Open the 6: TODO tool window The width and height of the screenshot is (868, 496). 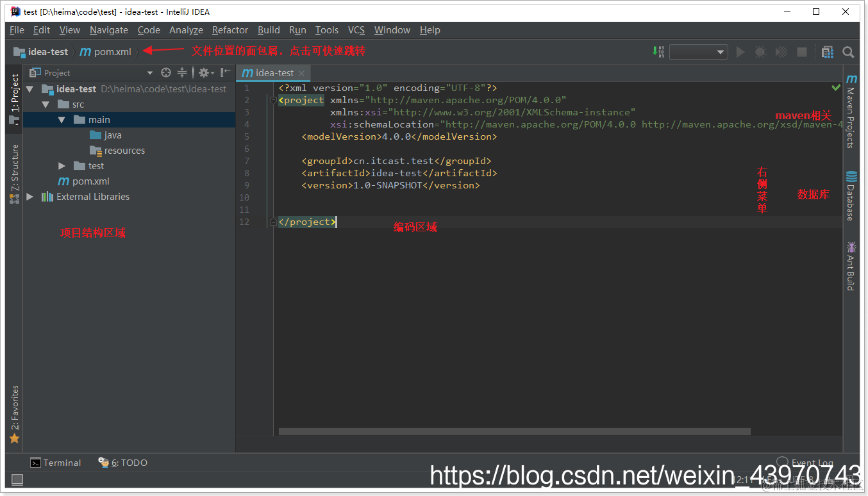click(122, 463)
